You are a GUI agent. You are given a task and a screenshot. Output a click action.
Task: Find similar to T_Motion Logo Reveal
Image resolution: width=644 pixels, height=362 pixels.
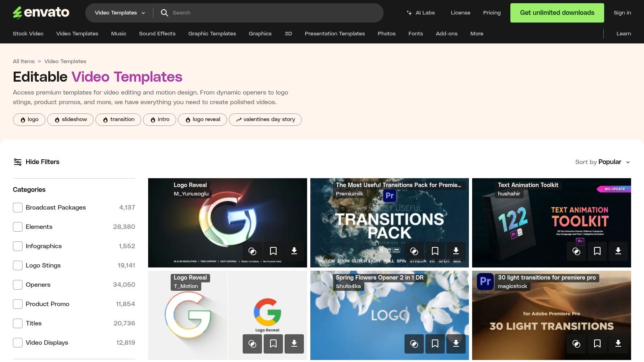252,344
